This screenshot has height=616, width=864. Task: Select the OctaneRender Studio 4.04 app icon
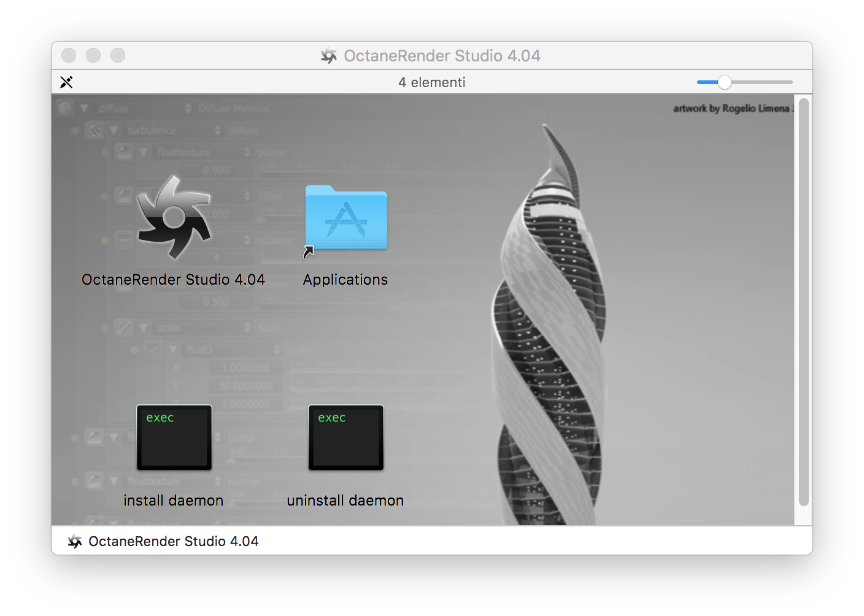[174, 218]
